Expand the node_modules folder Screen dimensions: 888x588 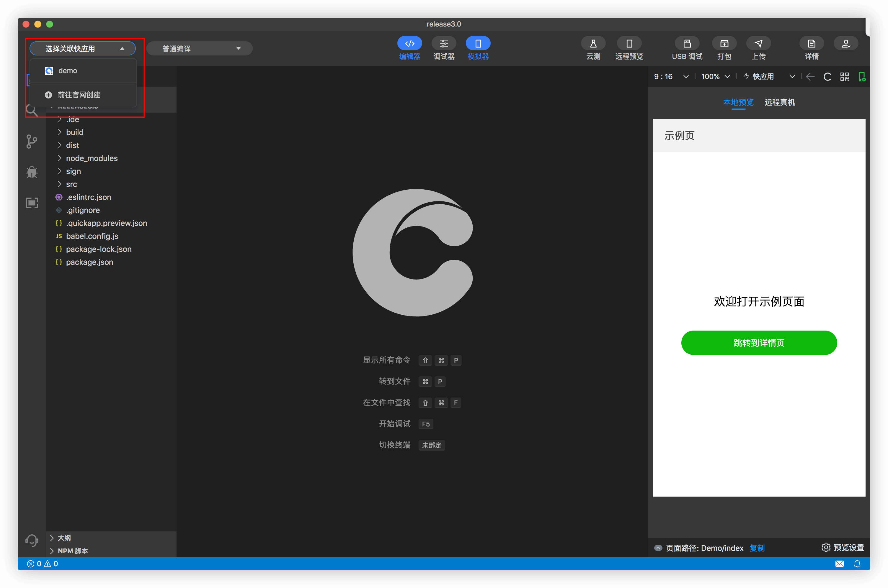[x=92, y=158]
